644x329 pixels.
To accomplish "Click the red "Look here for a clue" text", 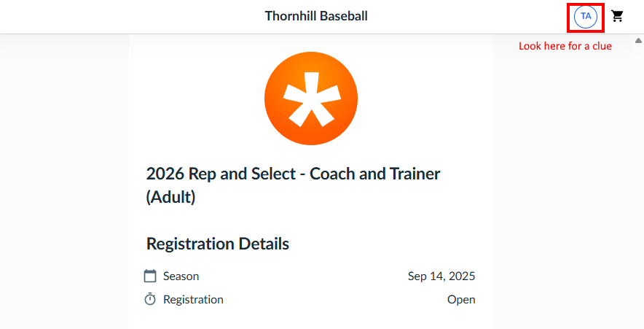I will pos(565,46).
